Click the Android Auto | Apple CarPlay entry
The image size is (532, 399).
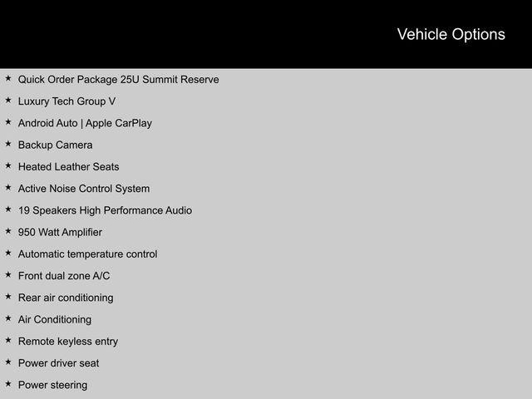[85, 123]
